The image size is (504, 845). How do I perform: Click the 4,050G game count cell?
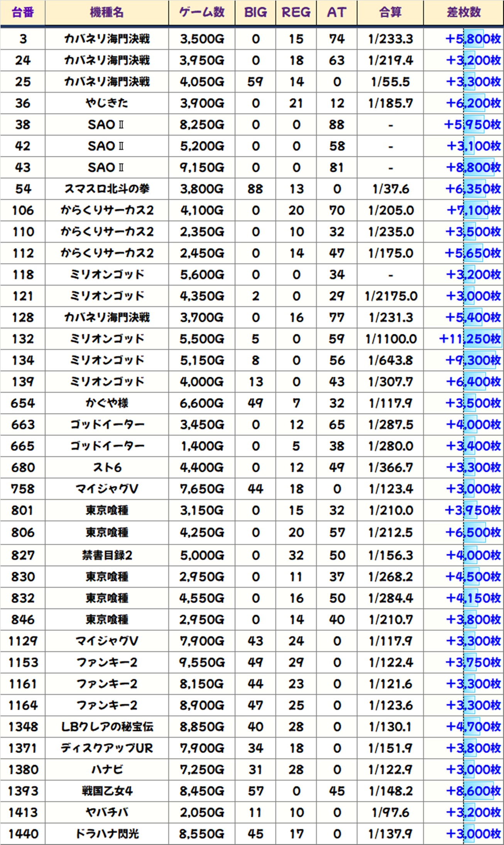[x=202, y=82]
